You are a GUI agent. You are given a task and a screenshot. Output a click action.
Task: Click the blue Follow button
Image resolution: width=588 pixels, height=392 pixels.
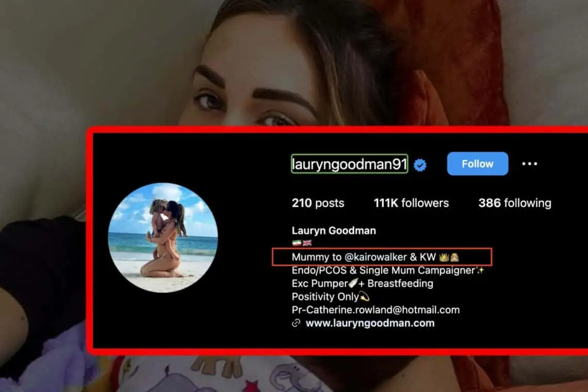[x=478, y=164]
